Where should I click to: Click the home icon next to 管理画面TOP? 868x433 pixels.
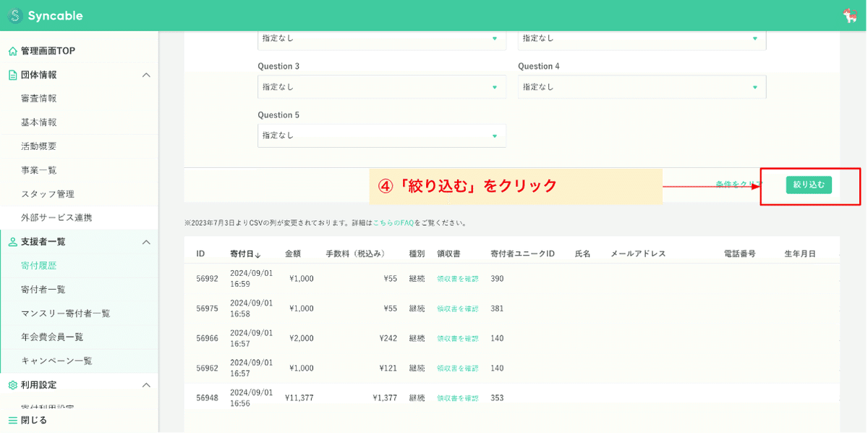click(11, 50)
